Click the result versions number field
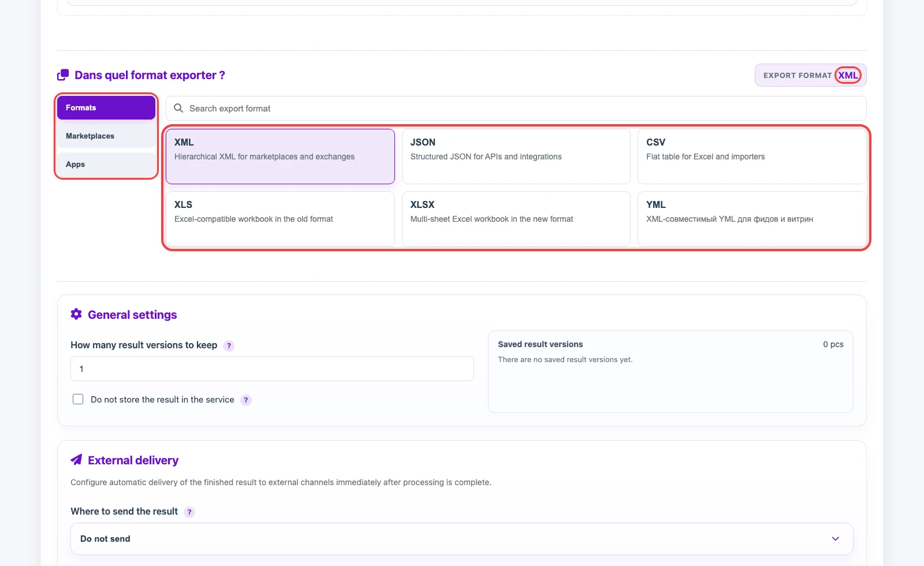 [272, 368]
